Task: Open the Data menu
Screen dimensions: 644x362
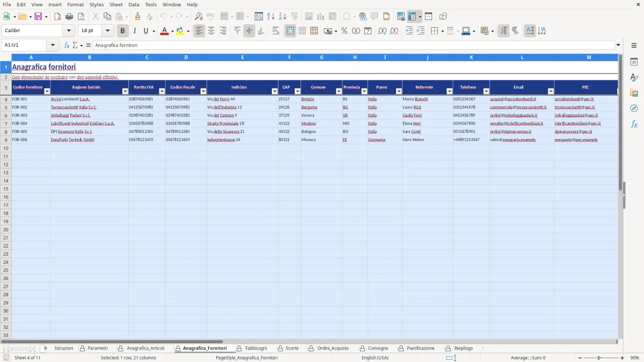Action: (134, 4)
